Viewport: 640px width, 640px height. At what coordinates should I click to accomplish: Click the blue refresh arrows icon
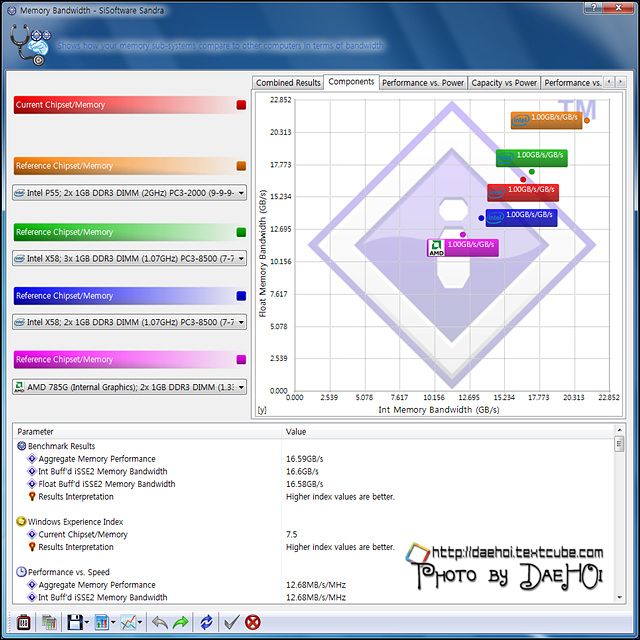[206, 622]
